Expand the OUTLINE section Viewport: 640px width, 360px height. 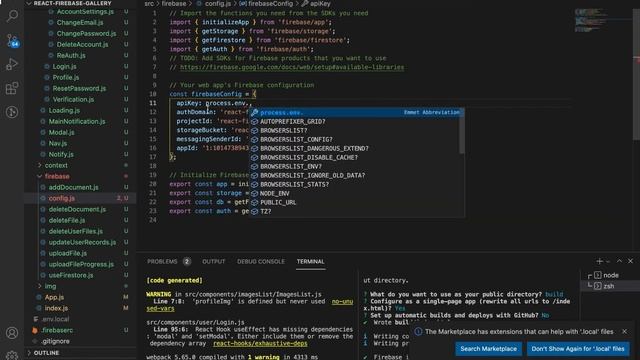point(46,353)
